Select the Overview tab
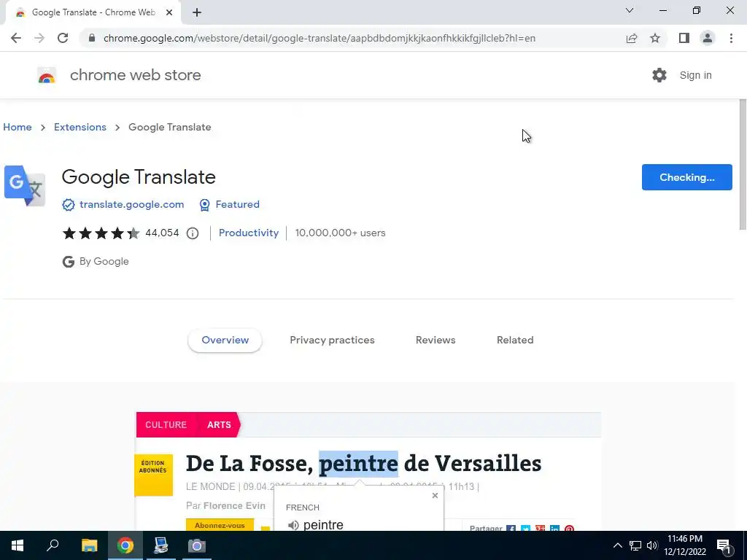 pyautogui.click(x=225, y=340)
